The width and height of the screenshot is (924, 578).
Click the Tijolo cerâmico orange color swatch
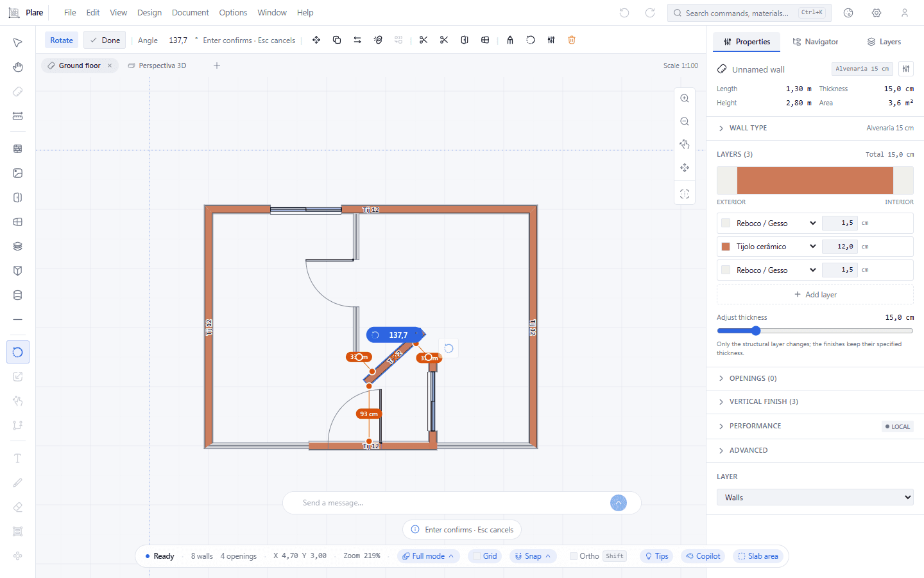click(726, 247)
